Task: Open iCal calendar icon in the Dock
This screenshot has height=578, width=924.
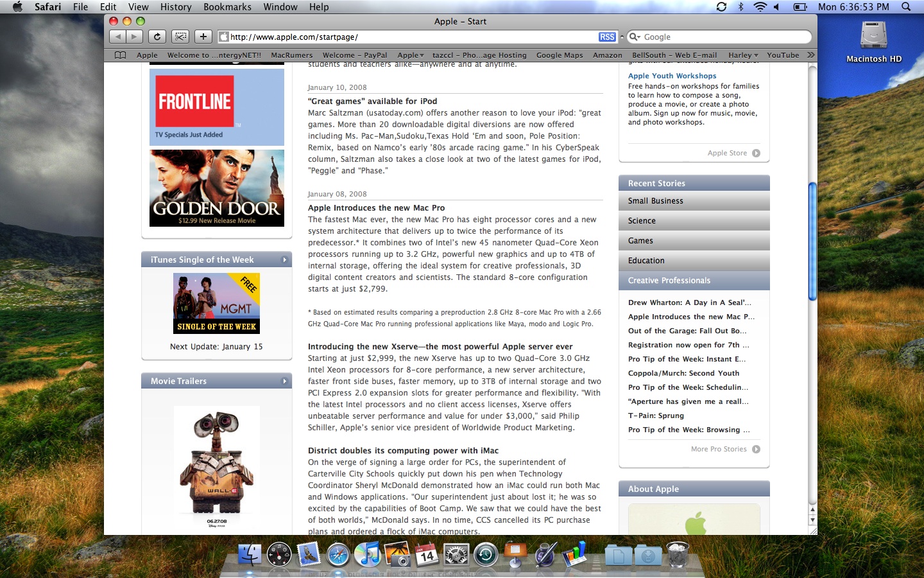Action: tap(427, 554)
